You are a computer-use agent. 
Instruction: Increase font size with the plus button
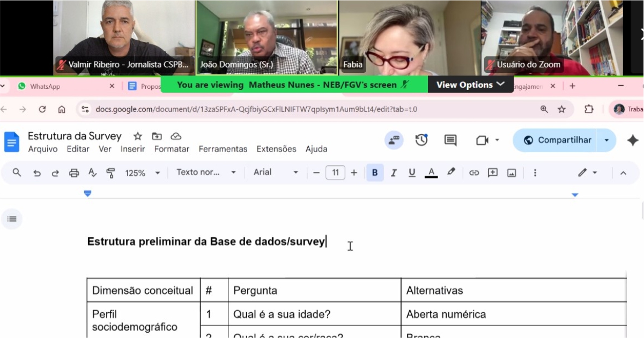tap(354, 172)
